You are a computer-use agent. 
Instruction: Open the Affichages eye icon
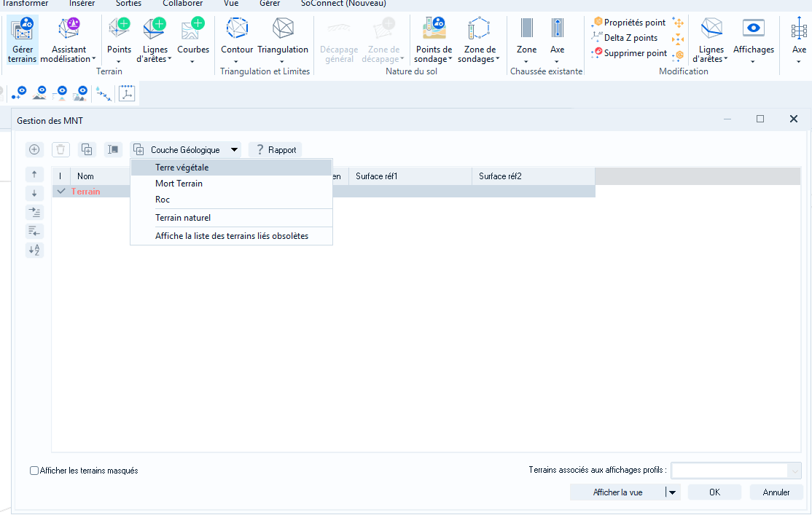click(754, 28)
